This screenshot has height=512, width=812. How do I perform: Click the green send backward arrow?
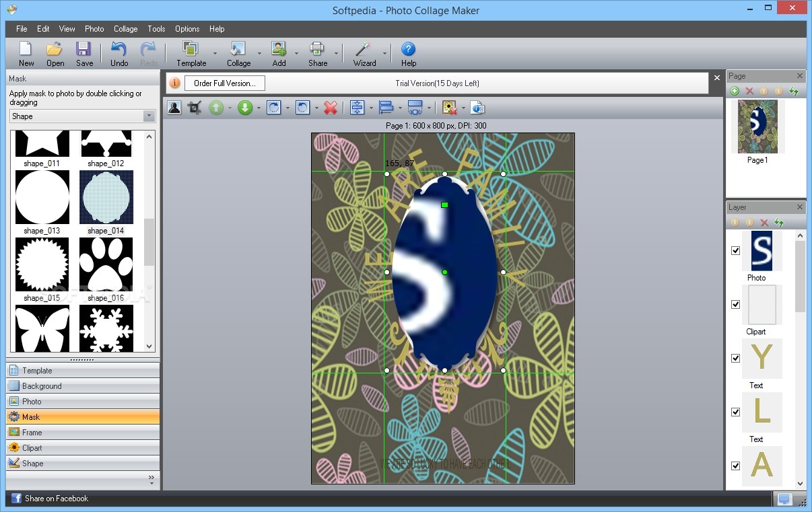tap(245, 108)
